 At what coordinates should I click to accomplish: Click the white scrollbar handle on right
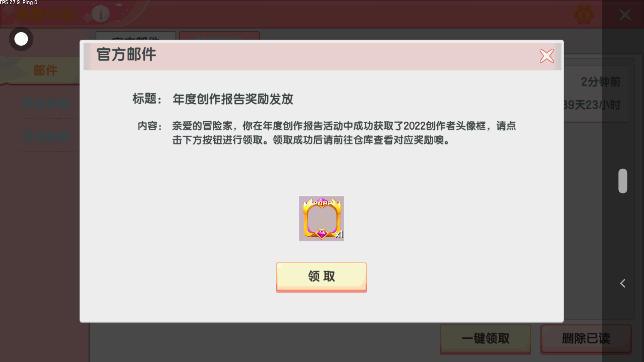point(623,181)
